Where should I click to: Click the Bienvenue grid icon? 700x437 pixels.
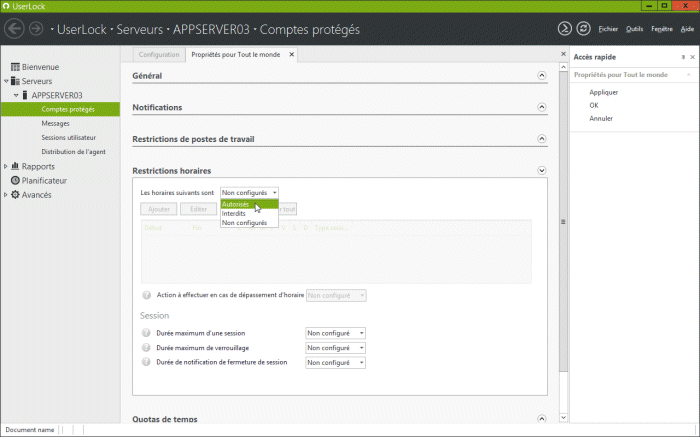(x=15, y=67)
